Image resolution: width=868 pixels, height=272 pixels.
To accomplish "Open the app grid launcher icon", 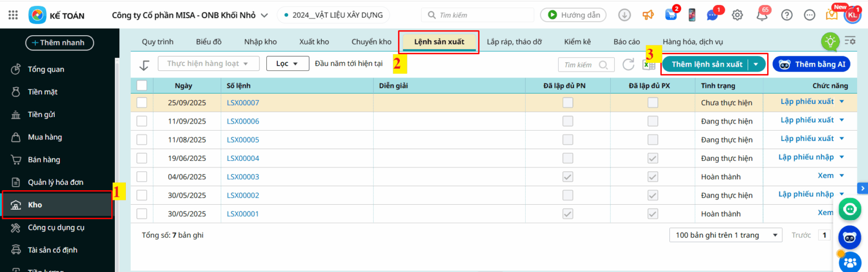I will (13, 15).
